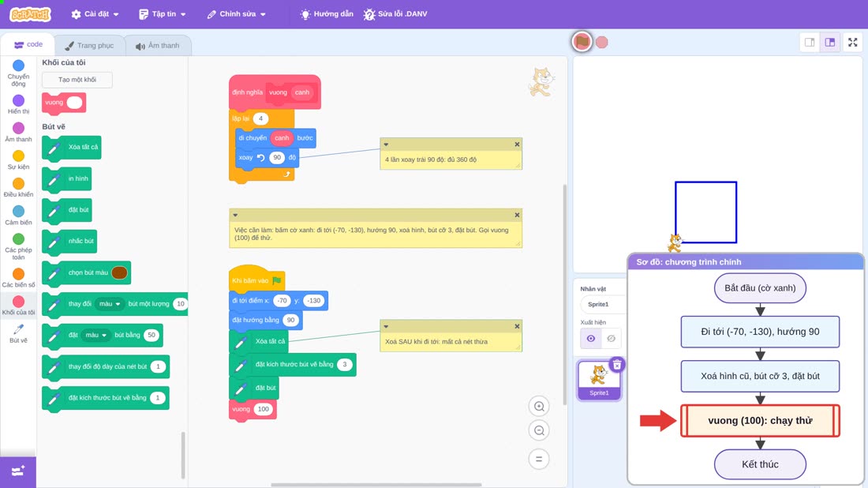Open the Trang phục tab
The width and height of the screenshot is (868, 488).
tap(89, 46)
